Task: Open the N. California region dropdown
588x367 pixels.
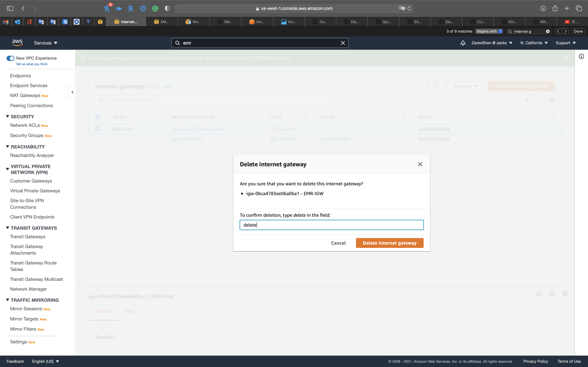Action: point(534,43)
